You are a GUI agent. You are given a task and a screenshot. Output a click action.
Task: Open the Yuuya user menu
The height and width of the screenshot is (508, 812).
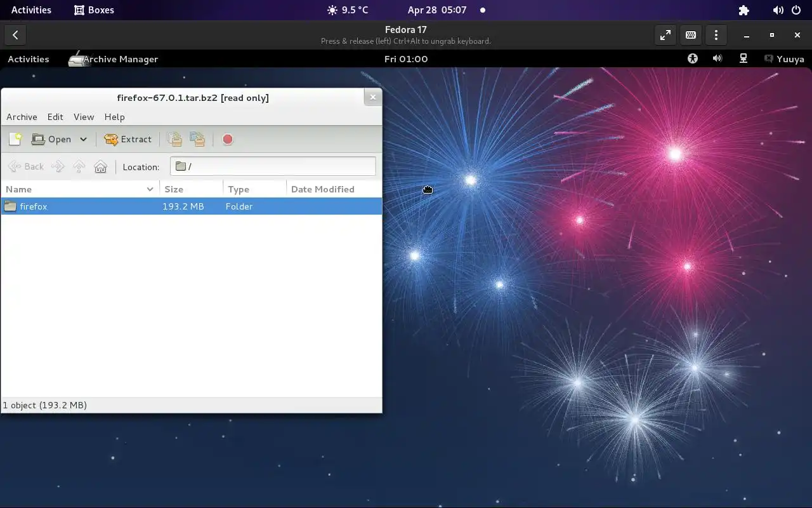pyautogui.click(x=784, y=59)
